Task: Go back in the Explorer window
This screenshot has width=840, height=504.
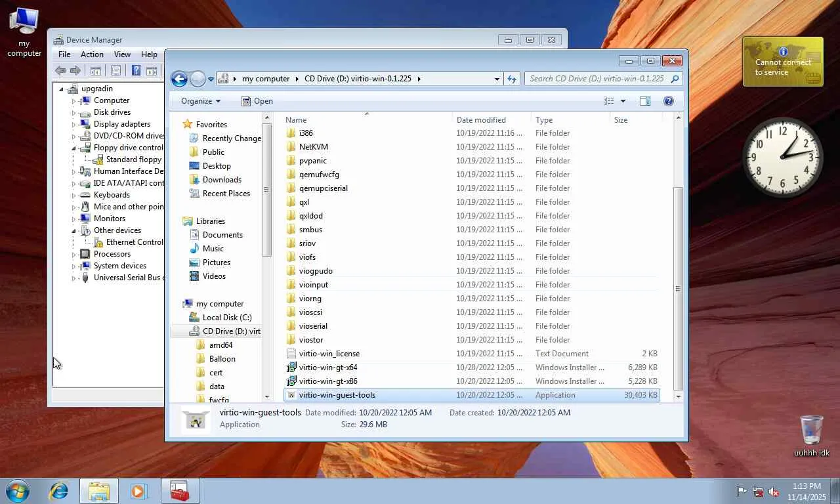Action: tap(179, 79)
